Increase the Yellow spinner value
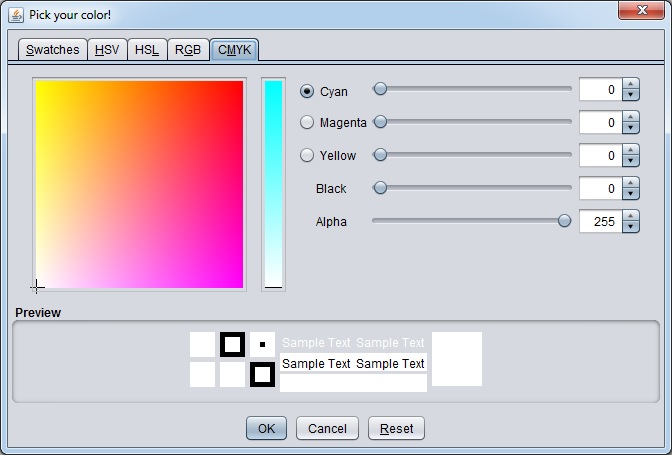This screenshot has height=455, width=672. [x=630, y=150]
